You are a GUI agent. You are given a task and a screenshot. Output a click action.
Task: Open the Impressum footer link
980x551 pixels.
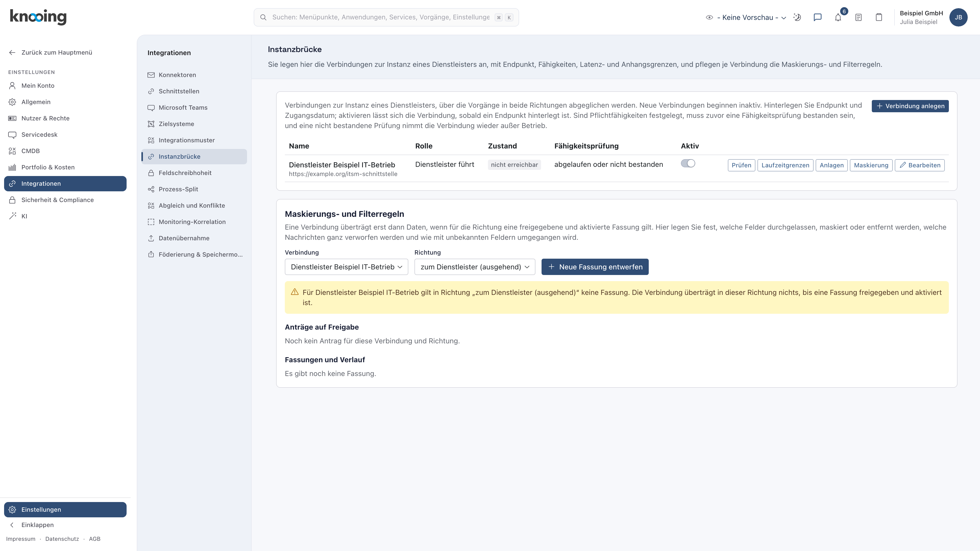pos(20,539)
